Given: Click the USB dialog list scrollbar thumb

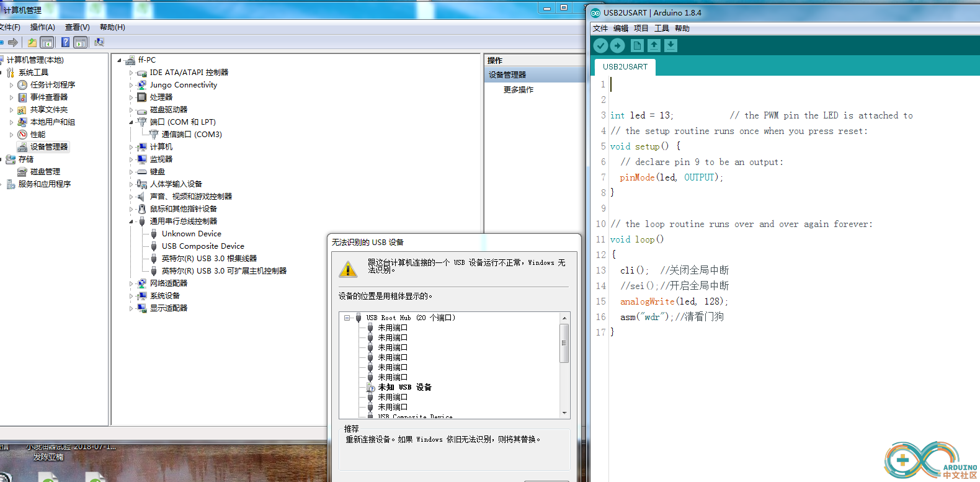Looking at the screenshot, I should (564, 342).
